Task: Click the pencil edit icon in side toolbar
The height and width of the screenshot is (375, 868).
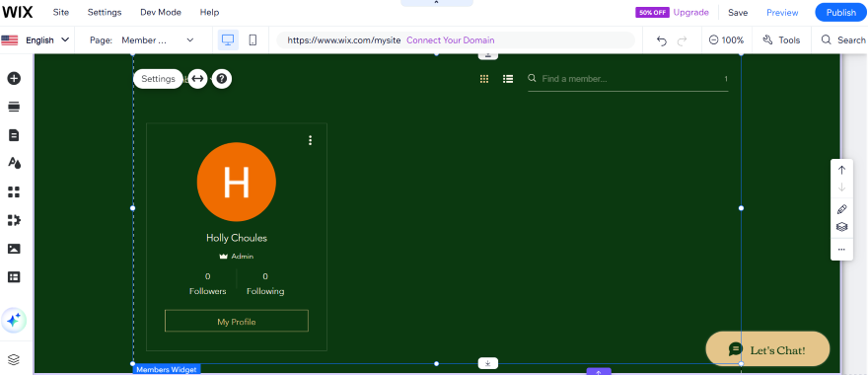Action: coord(841,209)
